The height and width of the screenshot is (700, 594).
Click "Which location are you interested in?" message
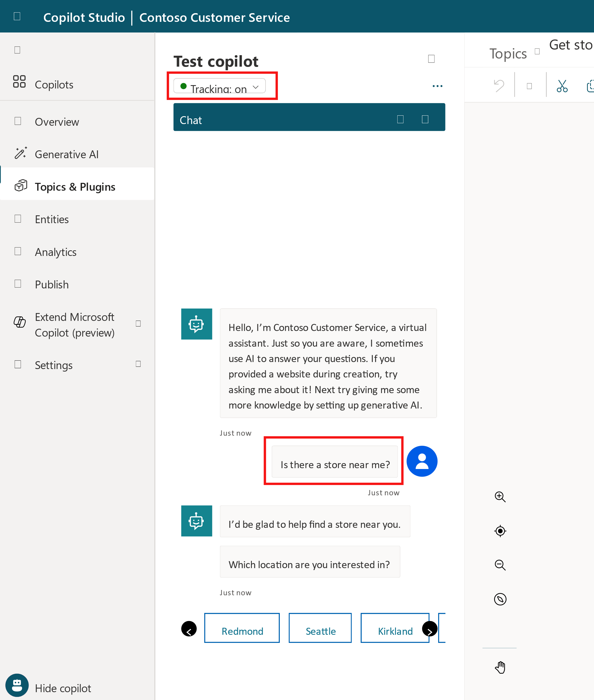coord(310,562)
